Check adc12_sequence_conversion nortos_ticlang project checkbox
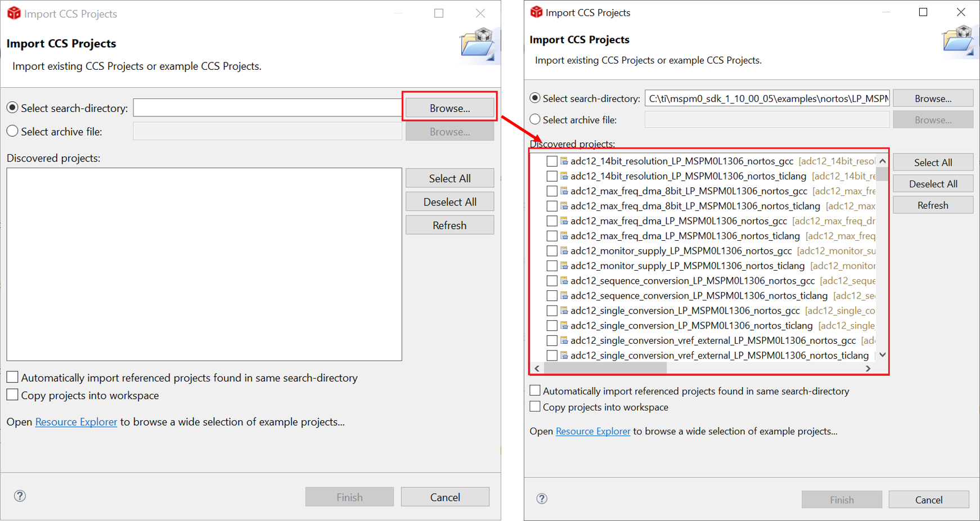 click(552, 295)
